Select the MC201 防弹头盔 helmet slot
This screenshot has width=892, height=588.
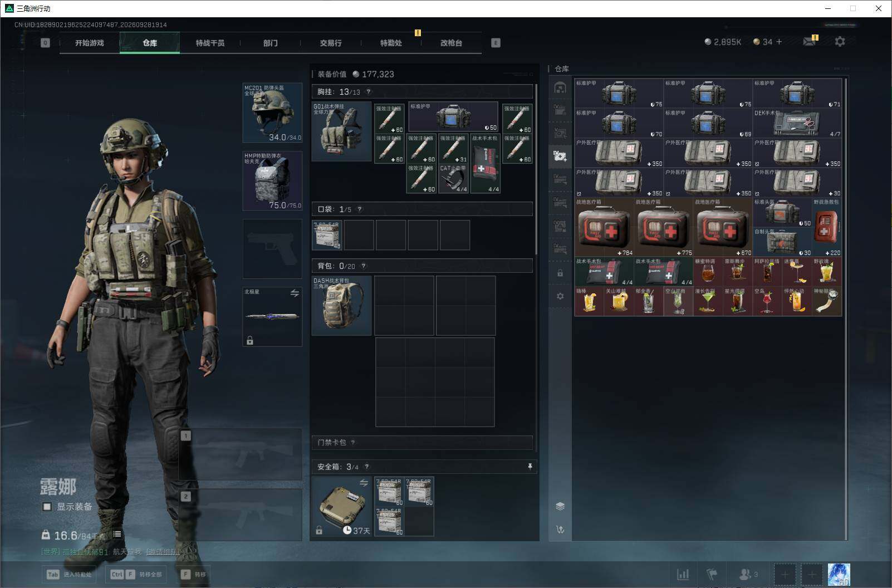click(272, 112)
